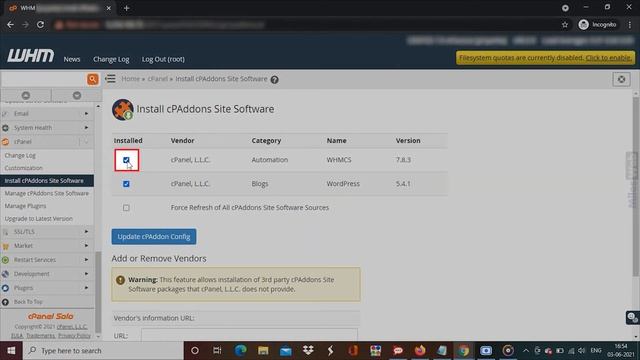Image resolution: width=640 pixels, height=360 pixels.
Task: Open Change Log in WHM top menu
Action: pyautogui.click(x=111, y=59)
